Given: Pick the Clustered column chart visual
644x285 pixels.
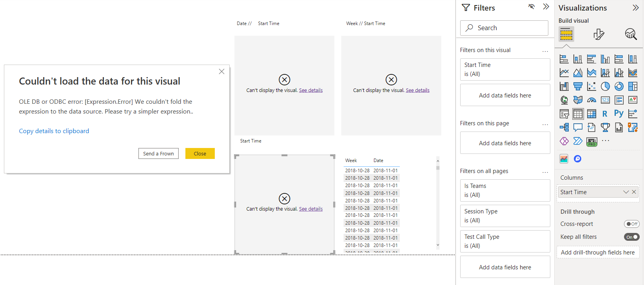Looking at the screenshot, I should [605, 59].
